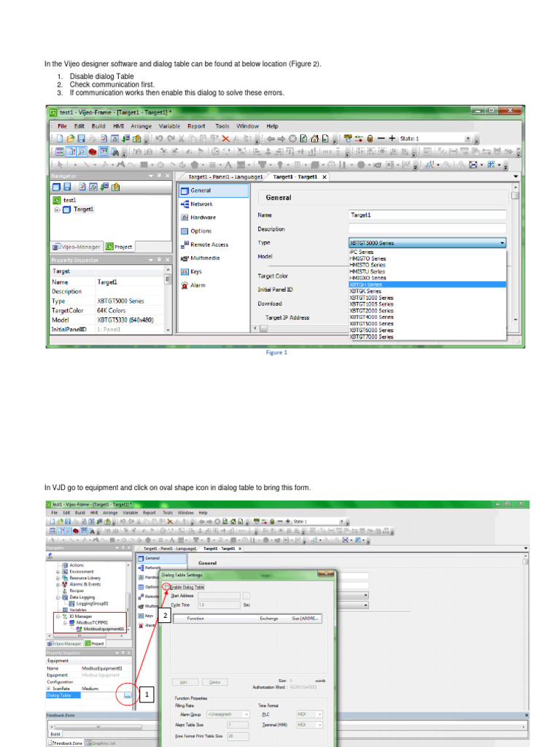
Task: Click vertical scrollbar thumb of Figure 1 General pane
Action: click(x=516, y=196)
